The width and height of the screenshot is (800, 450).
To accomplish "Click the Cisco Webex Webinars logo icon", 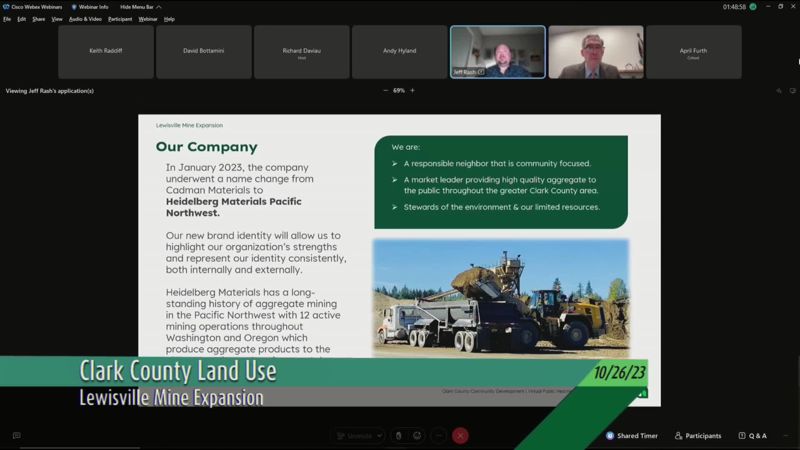I will pyautogui.click(x=6, y=7).
